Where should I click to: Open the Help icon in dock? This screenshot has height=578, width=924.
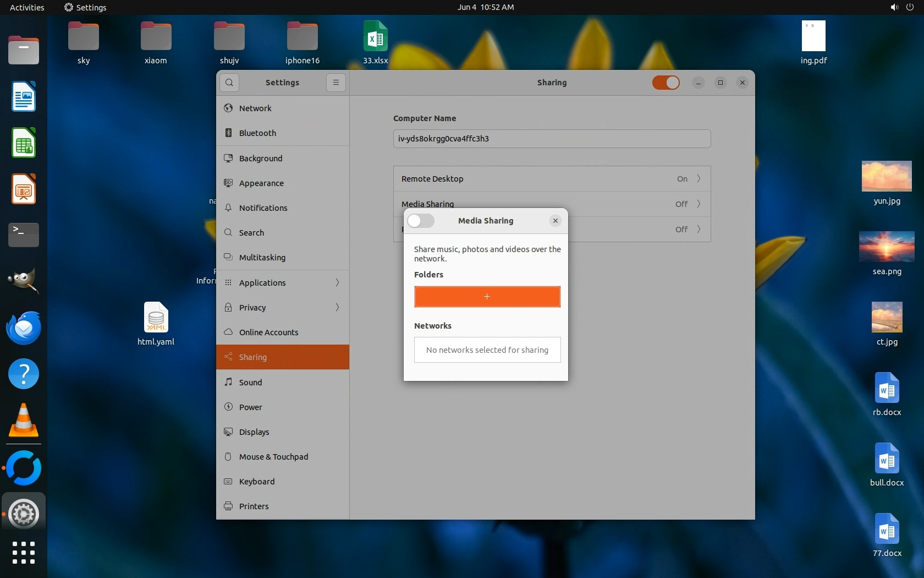click(x=24, y=374)
